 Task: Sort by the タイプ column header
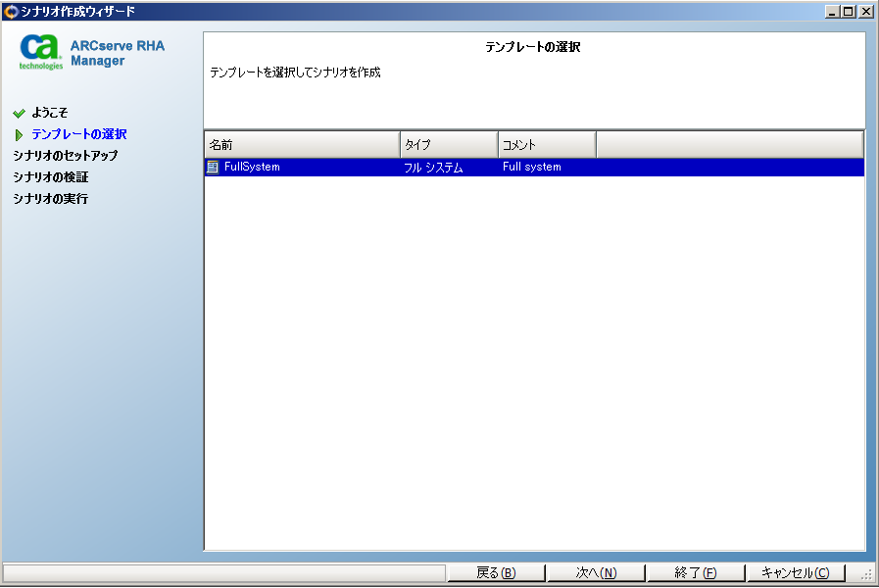449,145
